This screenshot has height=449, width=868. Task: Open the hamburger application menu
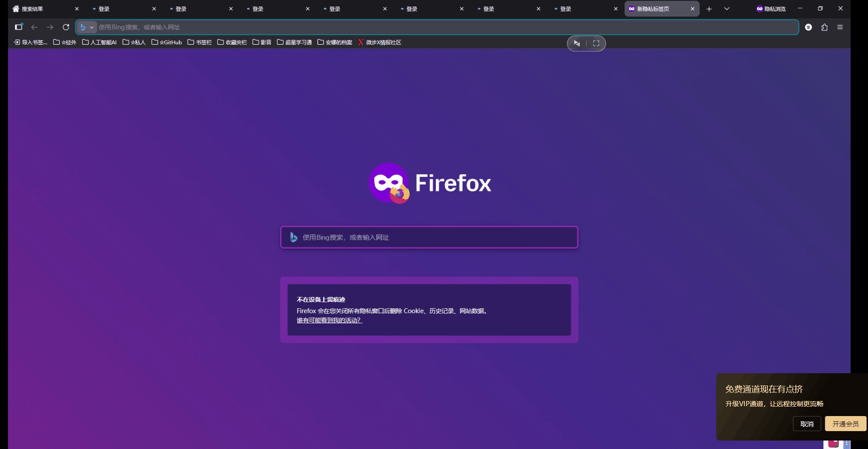pyautogui.click(x=840, y=27)
